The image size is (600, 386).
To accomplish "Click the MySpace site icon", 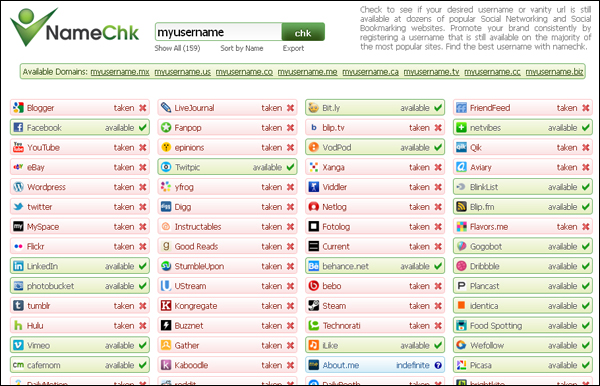I will (x=18, y=226).
